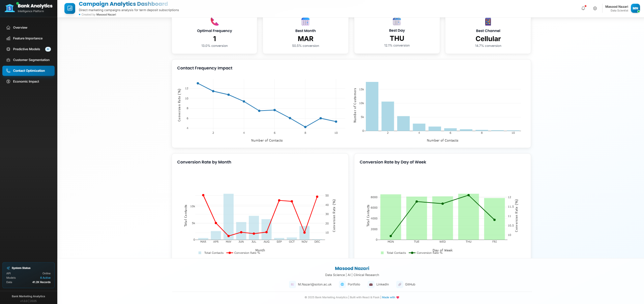This screenshot has height=304, width=644.
Task: Open the settings gear menu
Action: 595,8
